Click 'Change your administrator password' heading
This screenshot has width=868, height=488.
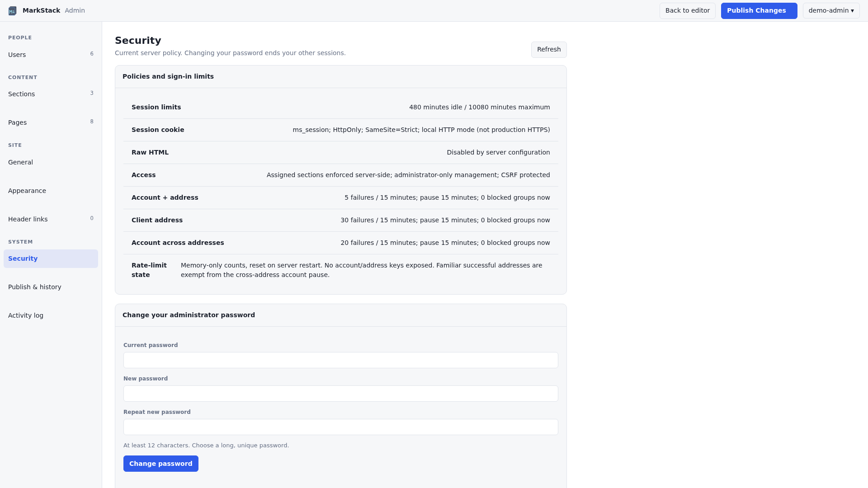click(x=189, y=315)
